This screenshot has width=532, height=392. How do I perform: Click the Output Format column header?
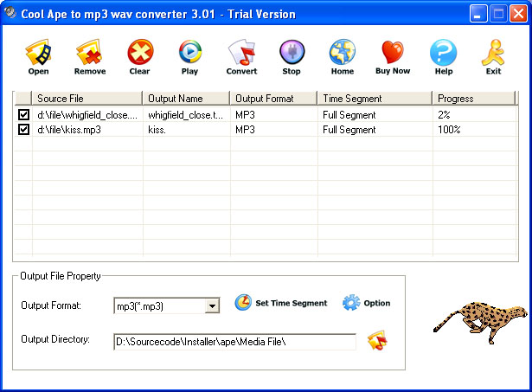pos(273,99)
